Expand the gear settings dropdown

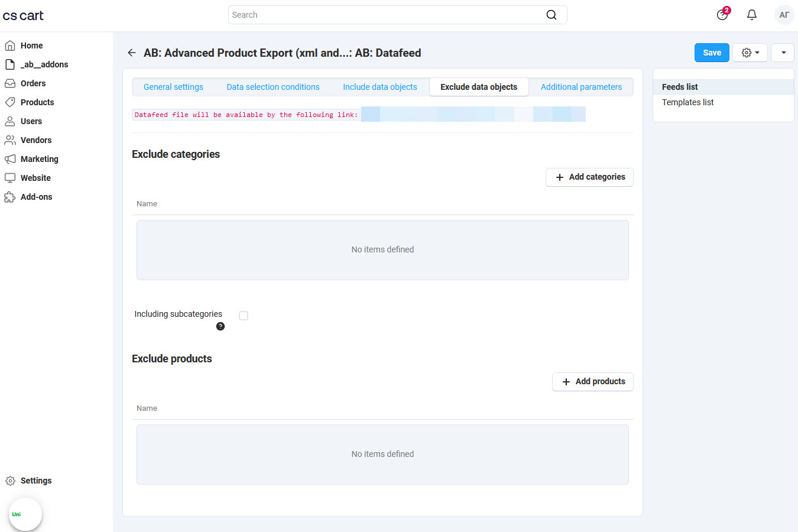(x=750, y=53)
